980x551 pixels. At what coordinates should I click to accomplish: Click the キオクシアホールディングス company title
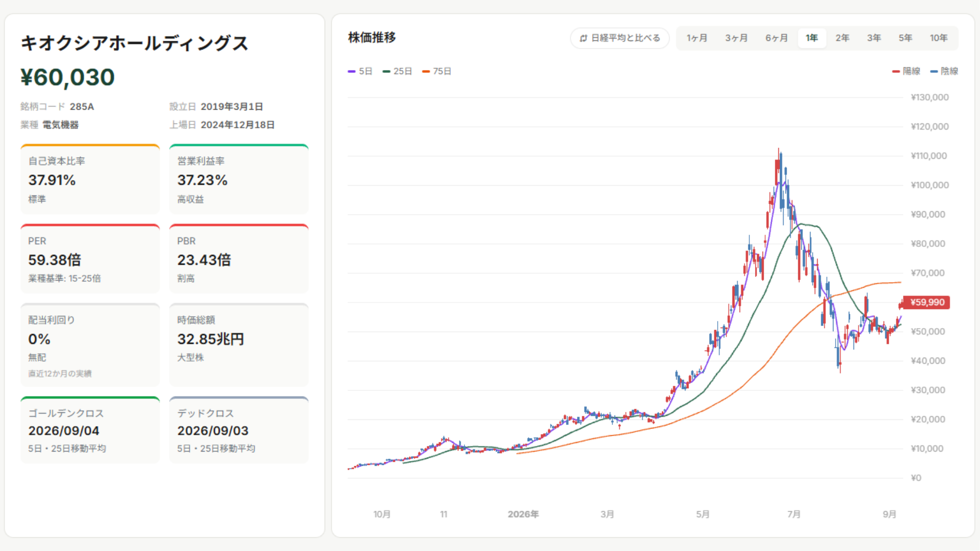[135, 43]
